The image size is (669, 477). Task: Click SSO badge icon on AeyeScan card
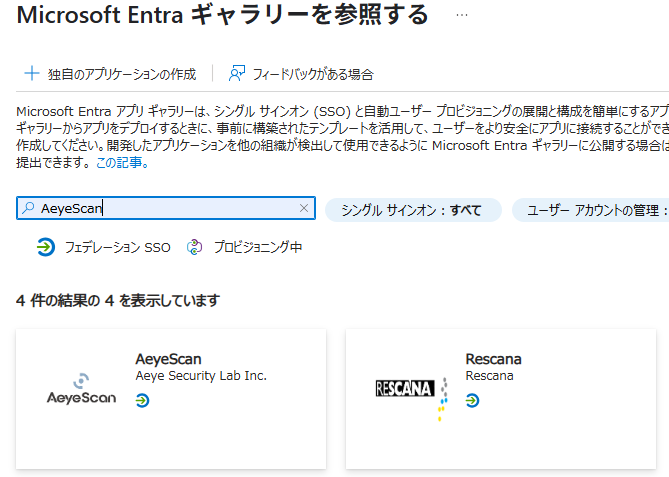tap(143, 400)
